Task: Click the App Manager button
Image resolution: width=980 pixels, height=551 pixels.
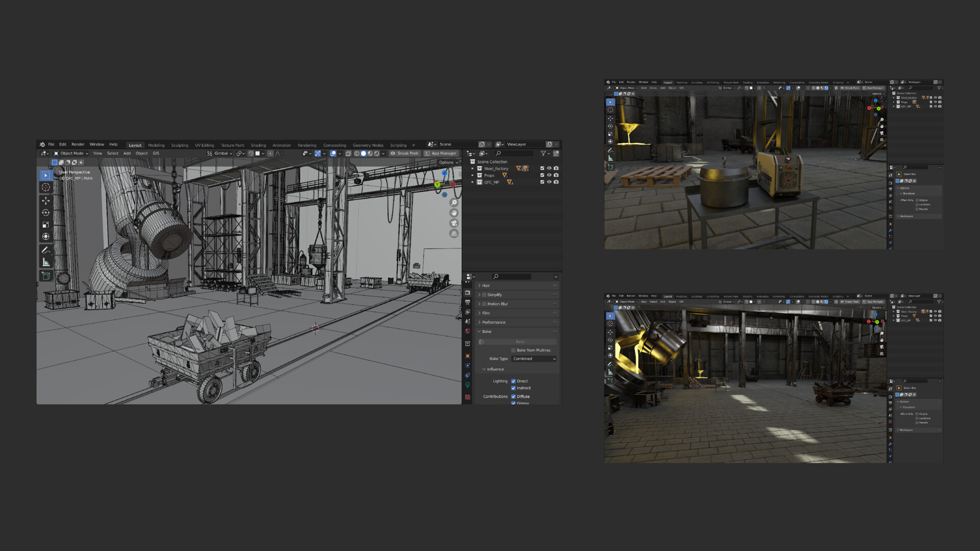Action: 440,154
